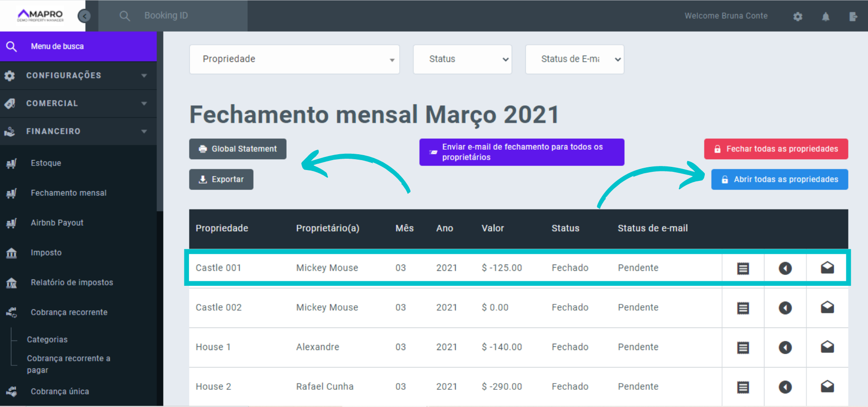Open the Propriedade filter dropdown
Screen dimensions: 868x407
click(294, 59)
